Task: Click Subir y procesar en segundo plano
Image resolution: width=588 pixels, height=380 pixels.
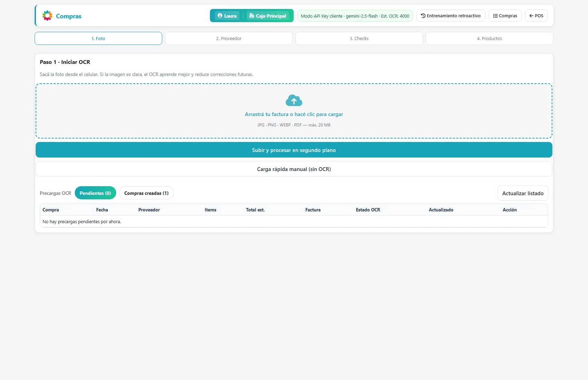Action: [x=294, y=150]
